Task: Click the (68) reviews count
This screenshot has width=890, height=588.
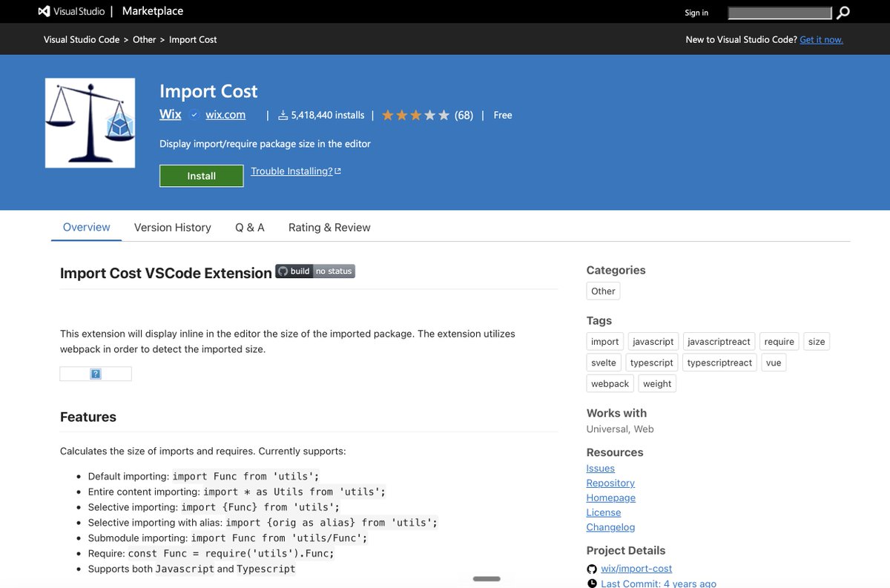Action: pyautogui.click(x=464, y=115)
